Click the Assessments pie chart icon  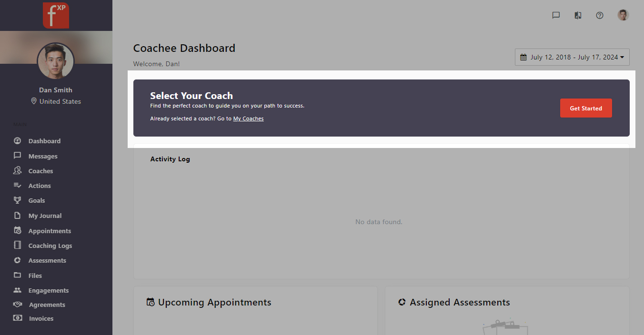pos(18,260)
